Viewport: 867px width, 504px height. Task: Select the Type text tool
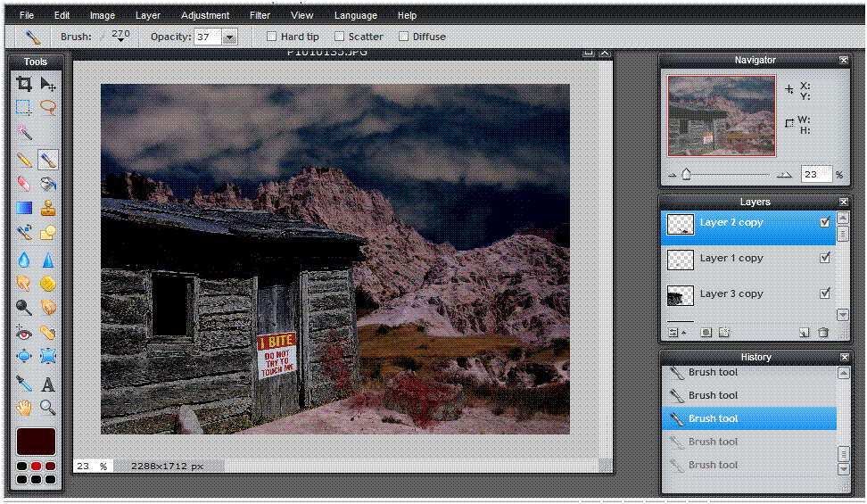pos(48,385)
